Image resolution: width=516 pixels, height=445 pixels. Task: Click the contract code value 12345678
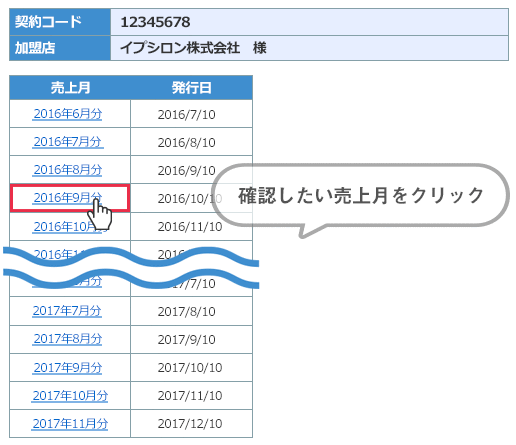point(155,22)
